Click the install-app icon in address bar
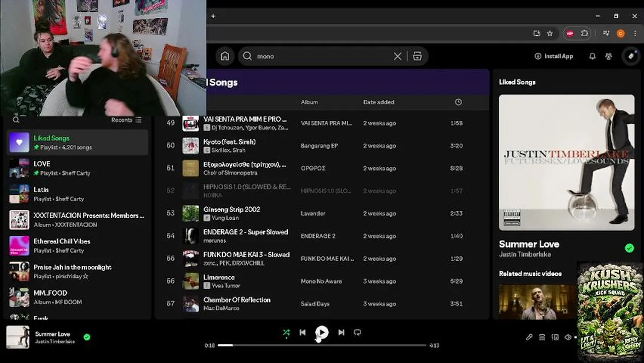 tap(537, 33)
